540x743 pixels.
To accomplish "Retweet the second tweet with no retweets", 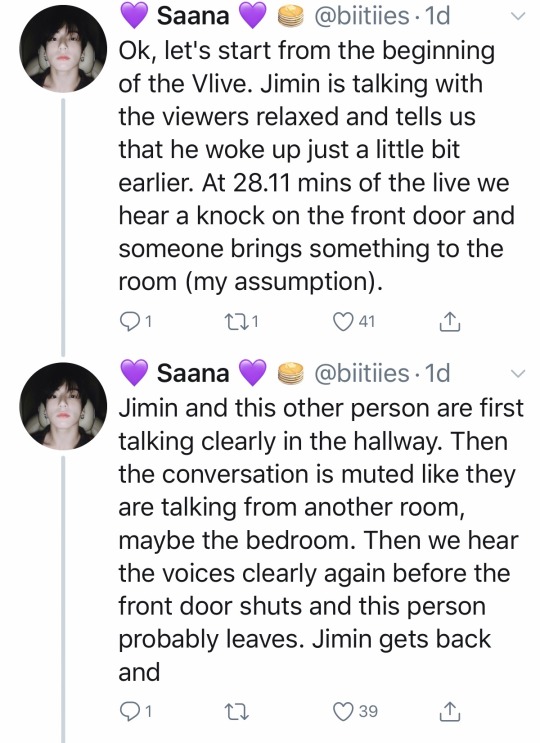I will coord(236,711).
